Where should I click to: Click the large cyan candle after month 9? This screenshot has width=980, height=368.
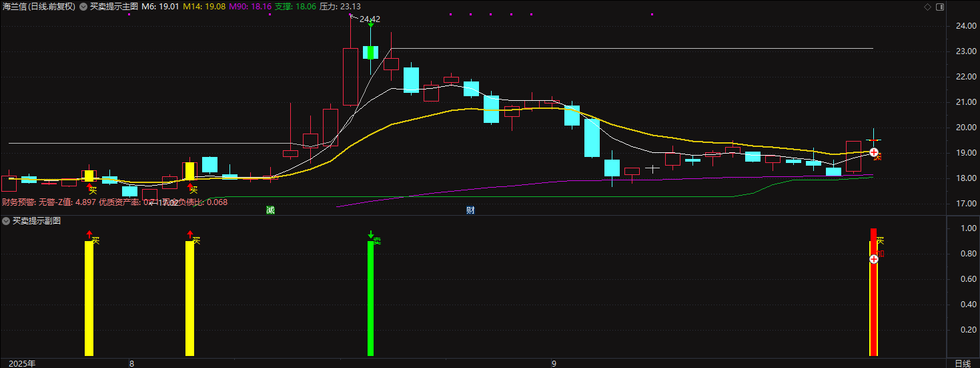(592, 138)
